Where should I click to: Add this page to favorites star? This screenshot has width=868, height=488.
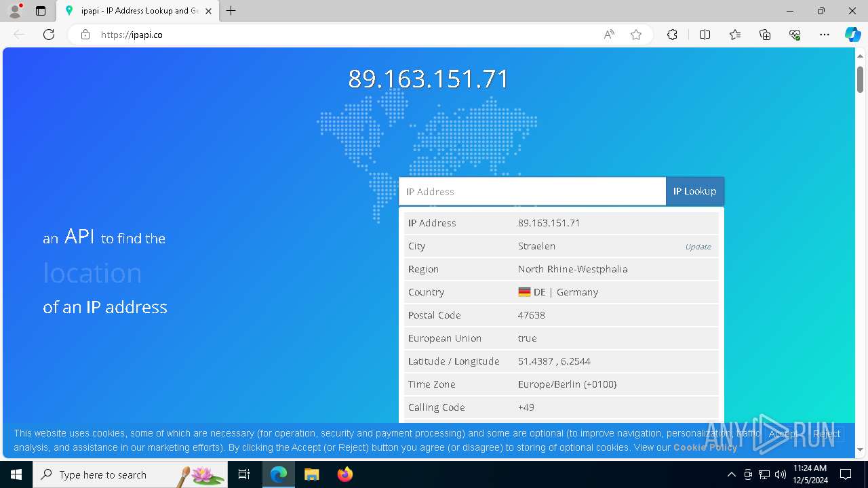636,35
